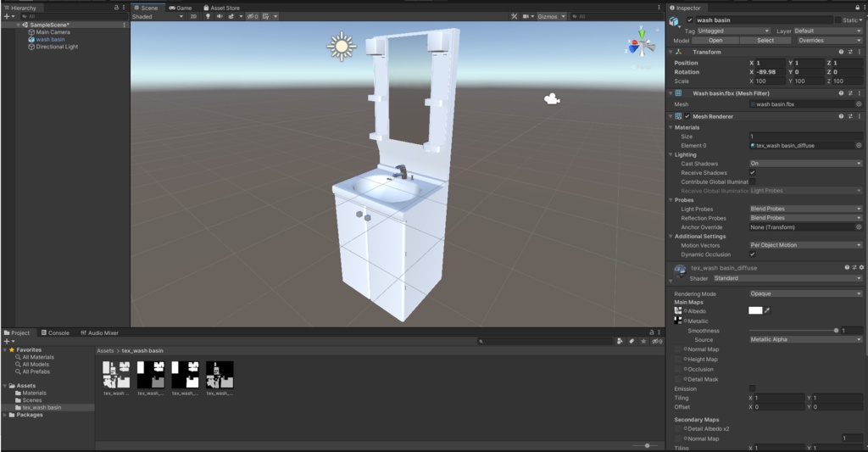The height and width of the screenshot is (452, 868).
Task: Click the Model Select button
Action: 765,41
